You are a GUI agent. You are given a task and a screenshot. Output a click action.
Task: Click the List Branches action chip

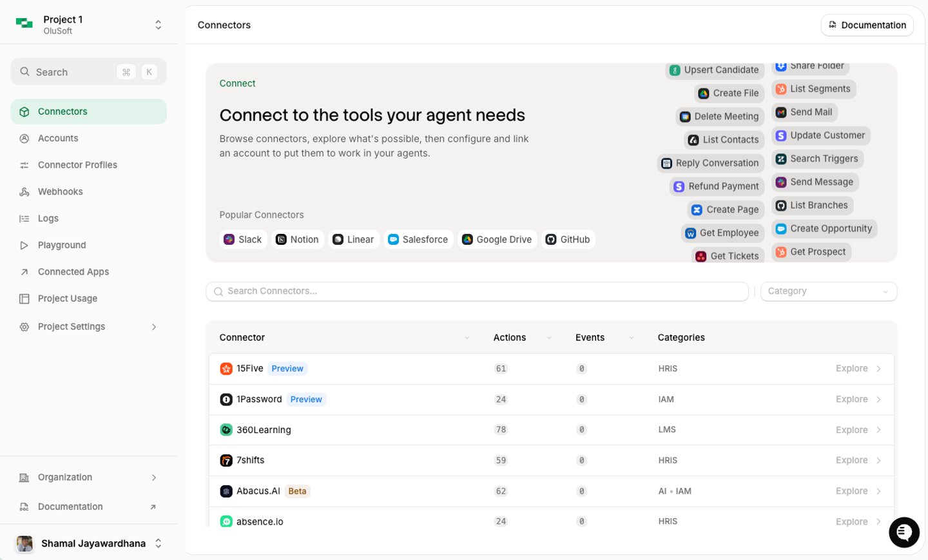(812, 206)
